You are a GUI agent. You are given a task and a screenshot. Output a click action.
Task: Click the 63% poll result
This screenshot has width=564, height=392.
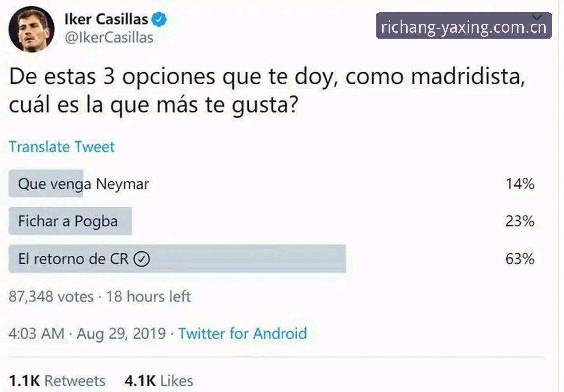point(520,259)
